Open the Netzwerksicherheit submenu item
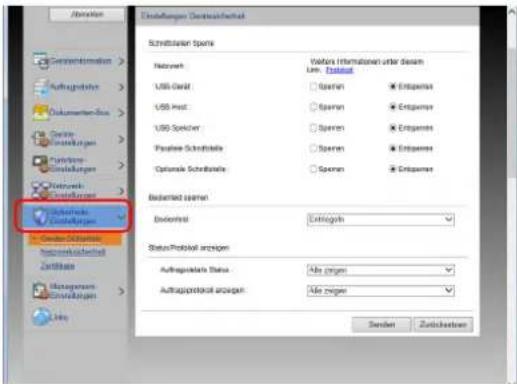This screenshot has height=384, width=517. [x=73, y=252]
